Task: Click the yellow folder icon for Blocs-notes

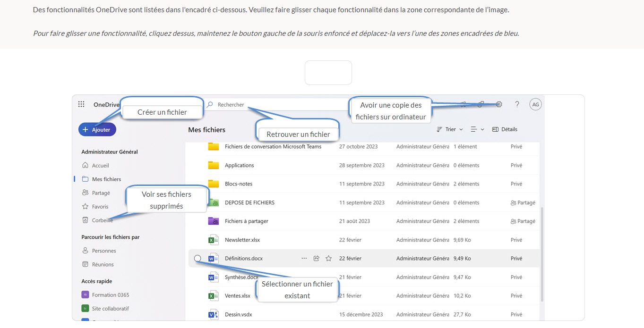Action: 214,184
